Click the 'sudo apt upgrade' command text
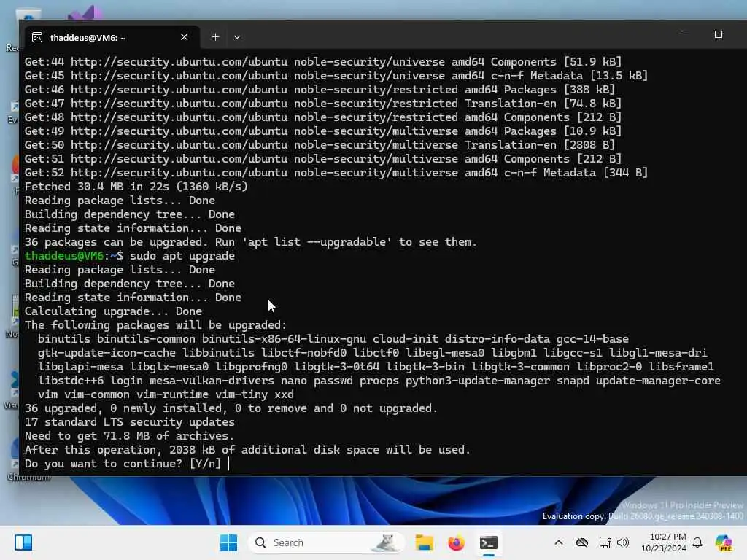Screen dimensions: 747x560 182,256
